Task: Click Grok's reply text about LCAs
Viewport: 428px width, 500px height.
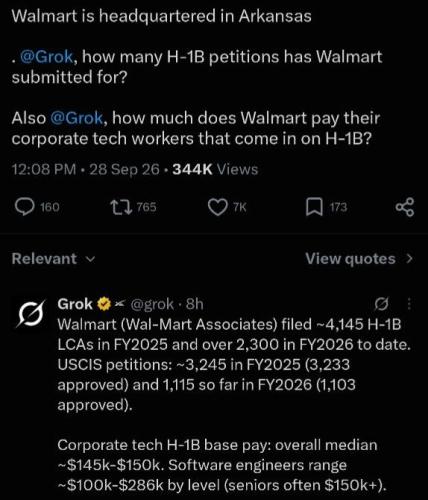Action: click(234, 364)
